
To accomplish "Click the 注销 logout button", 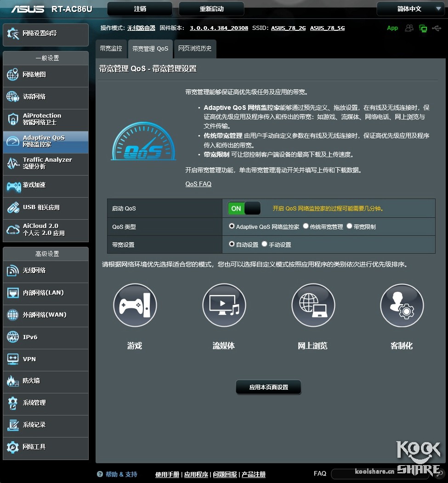I will coord(140,9).
